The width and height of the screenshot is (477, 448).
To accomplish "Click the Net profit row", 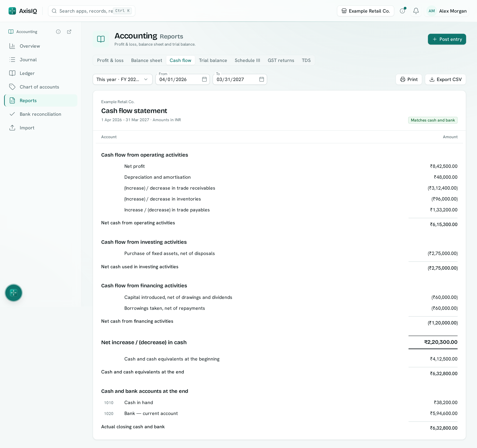I will pos(279,166).
